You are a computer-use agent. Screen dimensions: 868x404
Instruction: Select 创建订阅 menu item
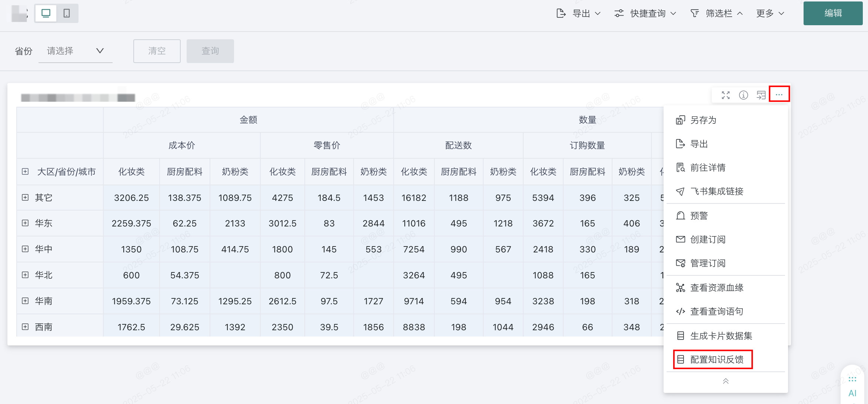[726, 239]
